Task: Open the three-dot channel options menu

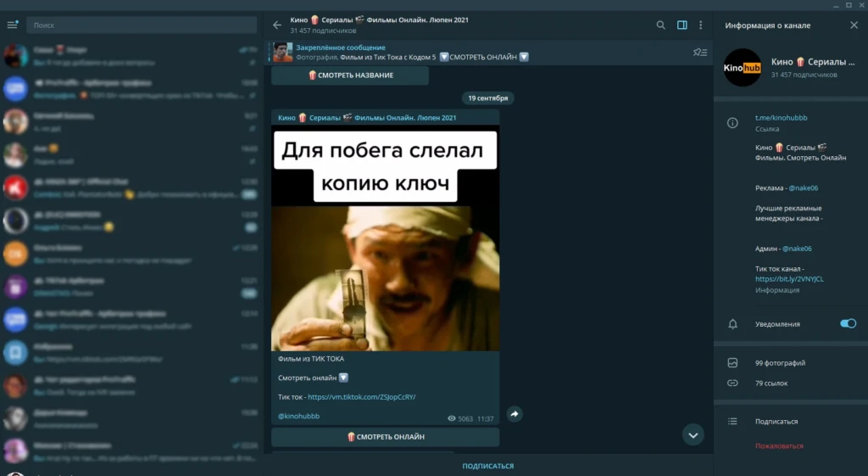Action: (x=701, y=25)
